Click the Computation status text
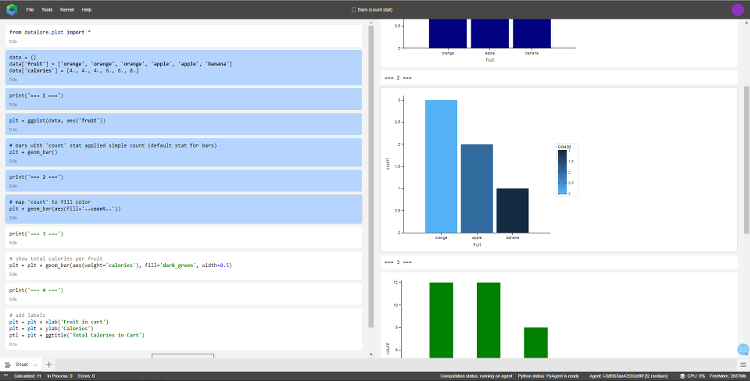The image size is (750, 381). click(476, 376)
